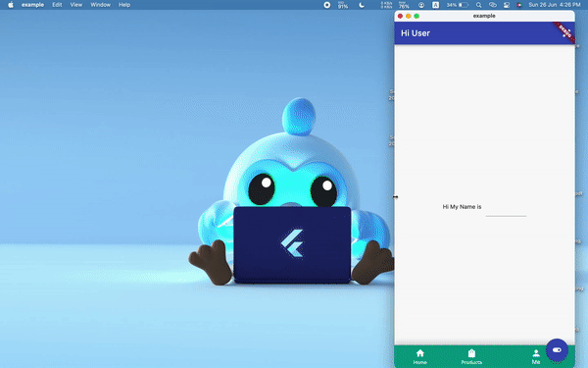This screenshot has width=588, height=368.
Task: Click the 'Hi My Name is' label
Action: [462, 207]
